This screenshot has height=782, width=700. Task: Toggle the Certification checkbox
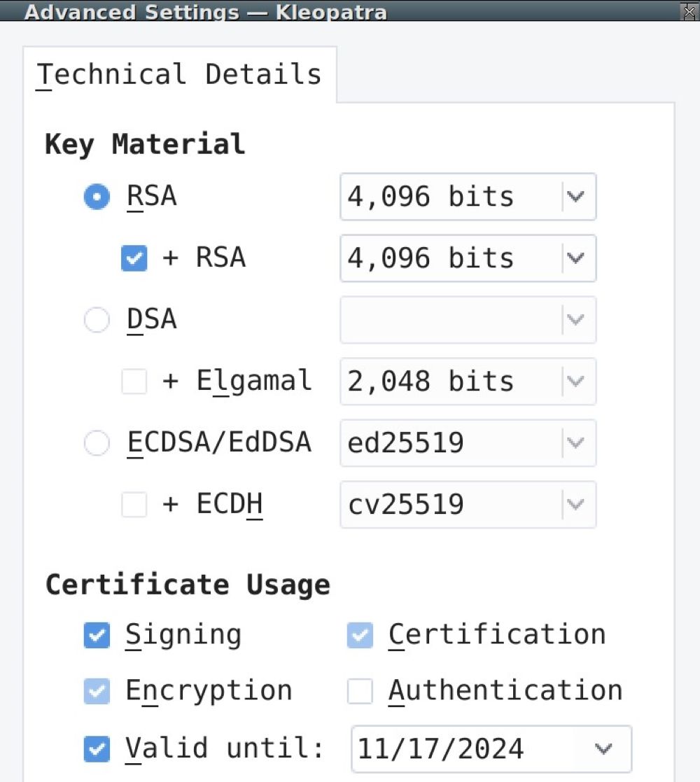pyautogui.click(x=360, y=636)
